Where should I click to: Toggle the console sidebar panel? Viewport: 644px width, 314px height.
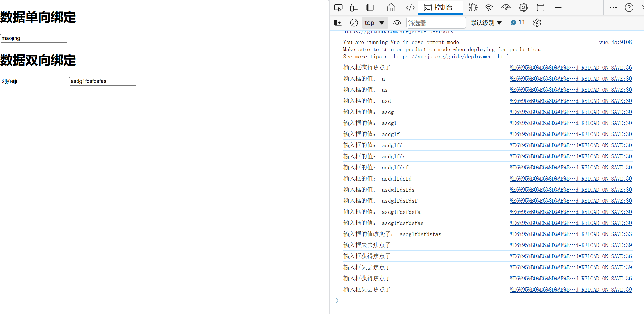click(x=338, y=23)
